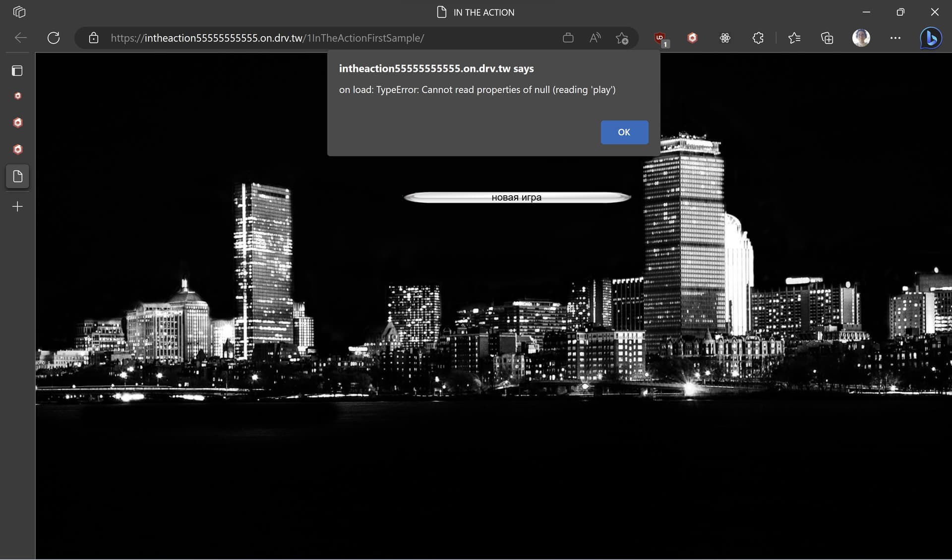Open the Extensions puzzle menu
This screenshot has height=560, width=952.
tap(758, 38)
